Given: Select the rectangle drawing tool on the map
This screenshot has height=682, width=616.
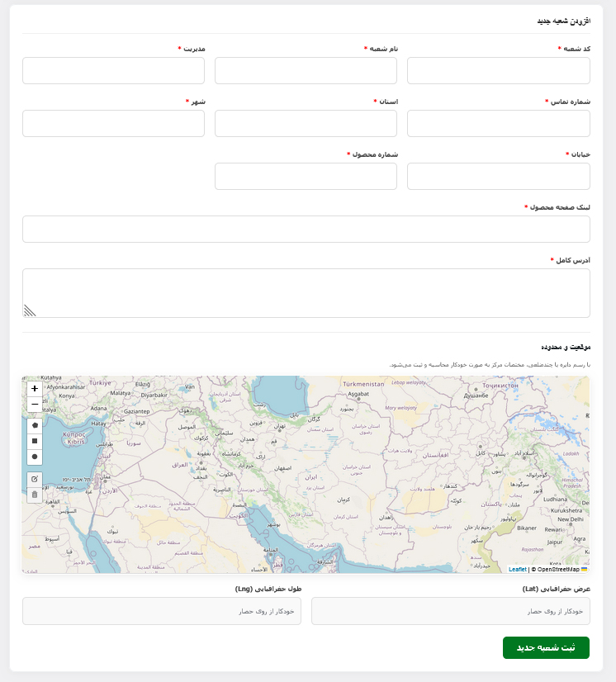Looking at the screenshot, I should point(33,441).
